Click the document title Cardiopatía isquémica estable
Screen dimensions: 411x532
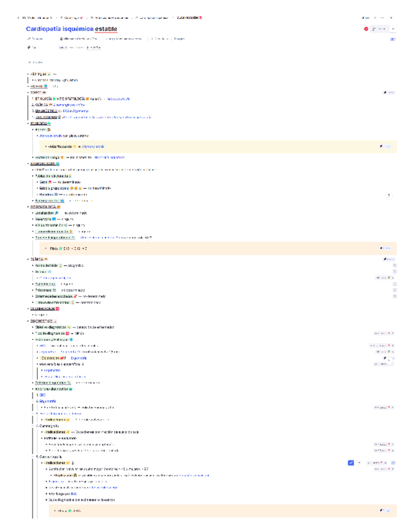click(x=71, y=29)
